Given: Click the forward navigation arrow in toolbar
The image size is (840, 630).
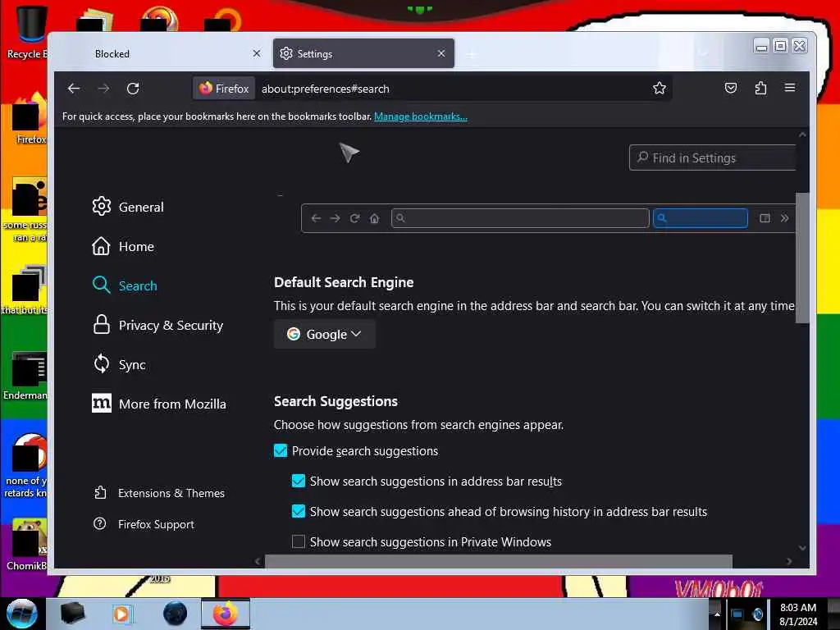Looking at the screenshot, I should coord(103,89).
